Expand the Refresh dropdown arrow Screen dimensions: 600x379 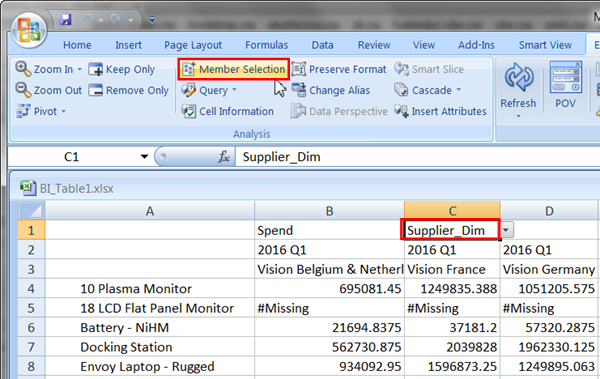click(518, 116)
